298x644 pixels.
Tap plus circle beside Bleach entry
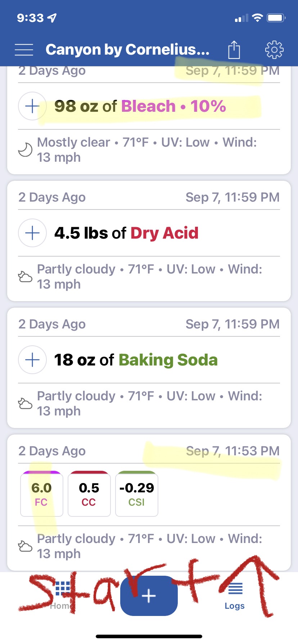pyautogui.click(x=32, y=106)
